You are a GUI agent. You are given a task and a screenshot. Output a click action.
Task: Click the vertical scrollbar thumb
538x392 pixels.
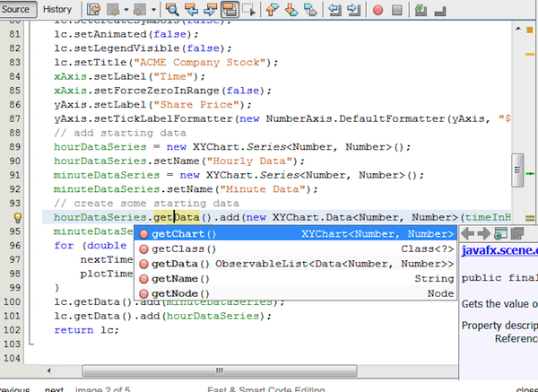coord(517,170)
